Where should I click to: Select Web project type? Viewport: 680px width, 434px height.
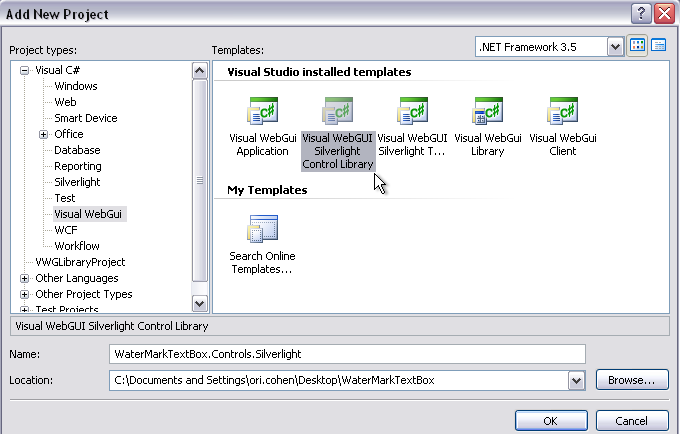(65, 102)
